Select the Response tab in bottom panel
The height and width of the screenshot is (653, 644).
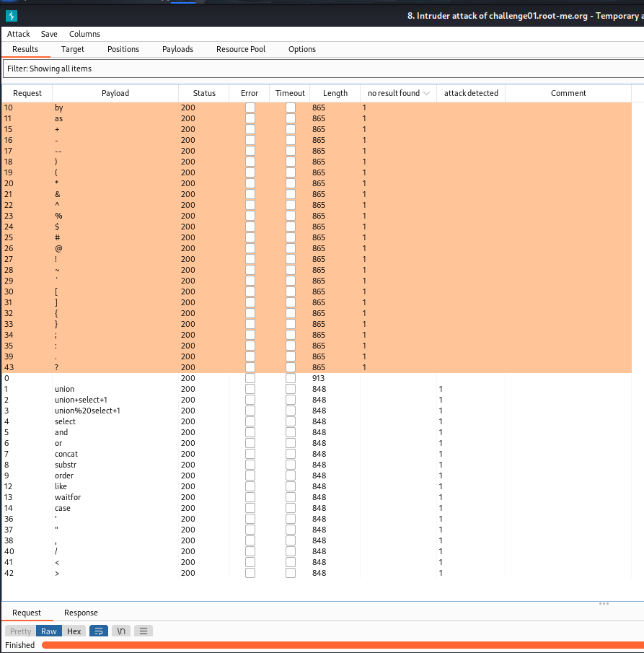81,613
